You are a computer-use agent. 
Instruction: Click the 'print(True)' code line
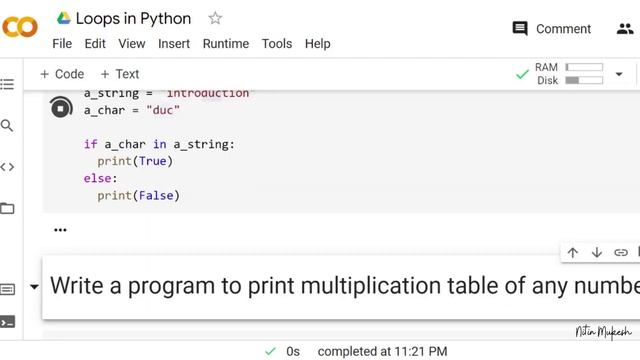click(135, 161)
